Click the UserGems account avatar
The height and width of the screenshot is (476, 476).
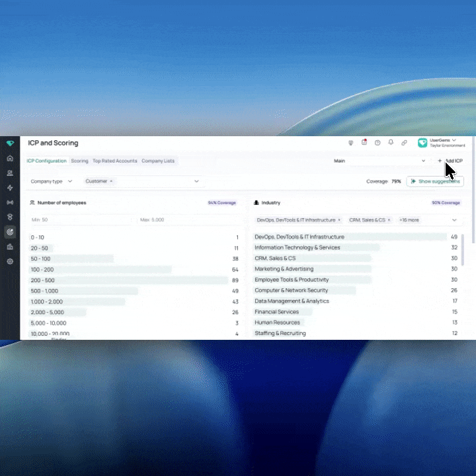(x=422, y=143)
